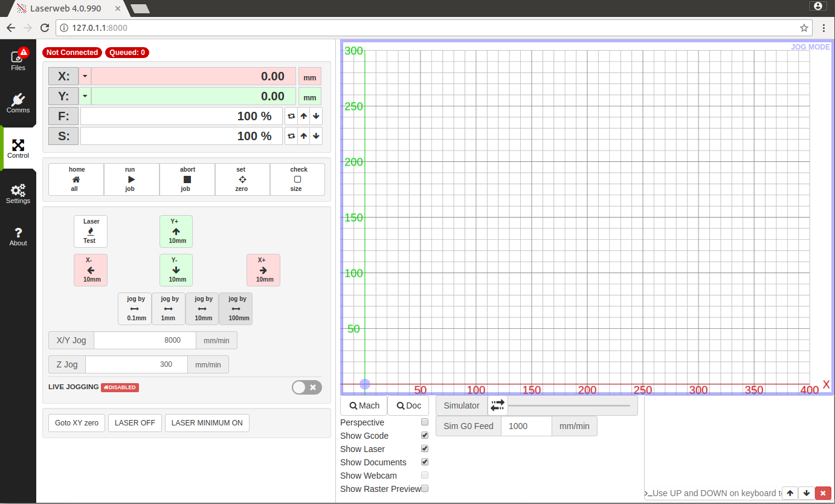Select jog by 10mm step
835x504 pixels.
202,309
